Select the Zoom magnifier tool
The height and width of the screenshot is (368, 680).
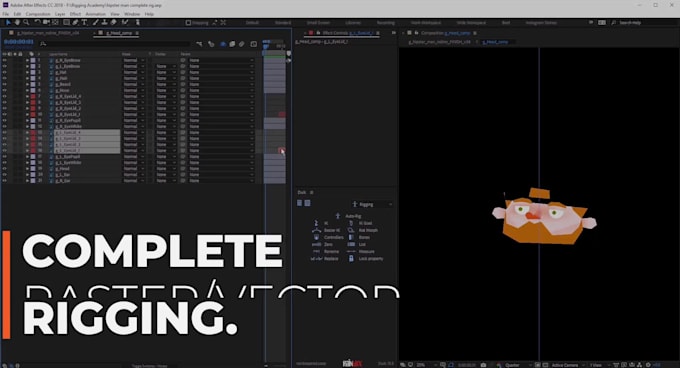click(26, 23)
